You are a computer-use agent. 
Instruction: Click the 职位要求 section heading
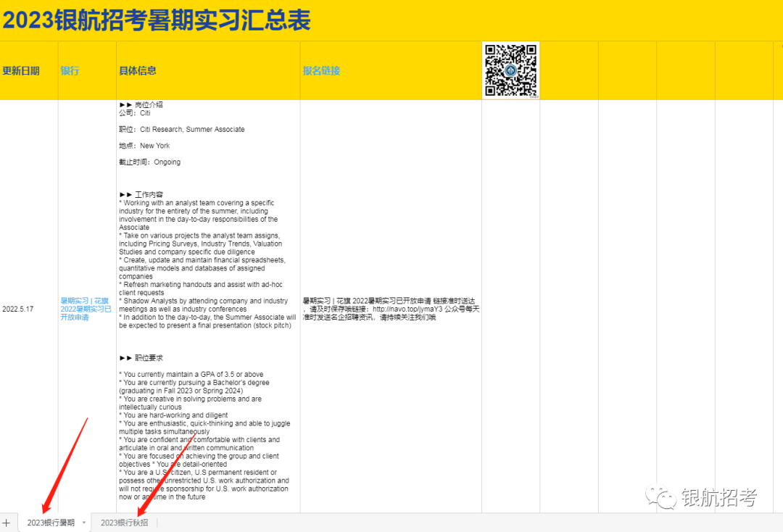coord(141,358)
